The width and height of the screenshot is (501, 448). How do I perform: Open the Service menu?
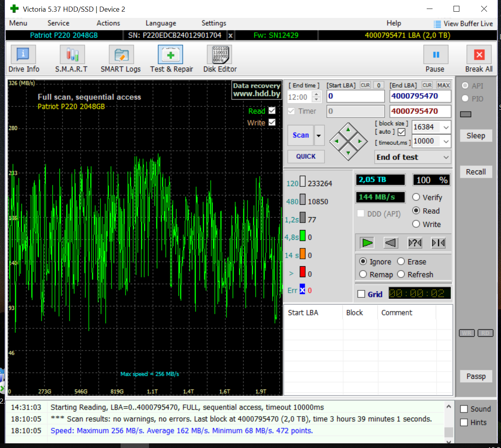tap(58, 23)
